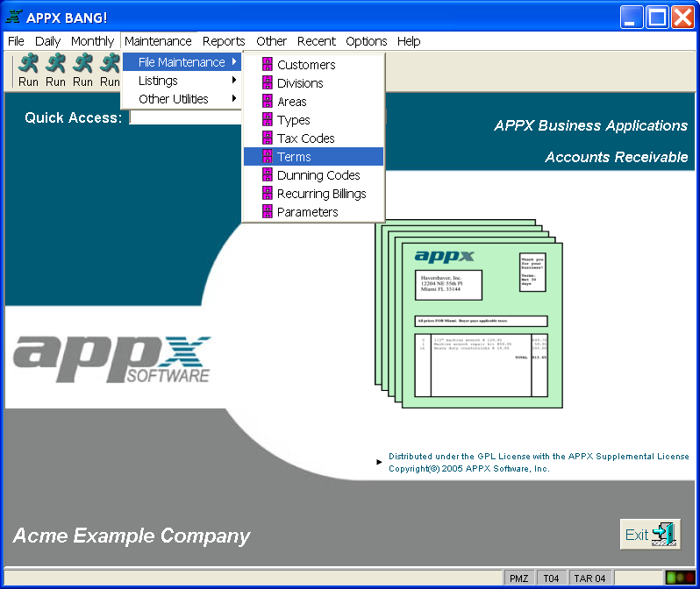
Task: Expand the Listings submenu
Action: pos(182,81)
